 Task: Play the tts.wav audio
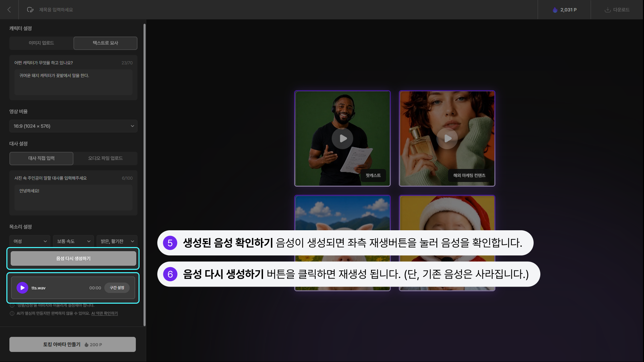point(22,288)
